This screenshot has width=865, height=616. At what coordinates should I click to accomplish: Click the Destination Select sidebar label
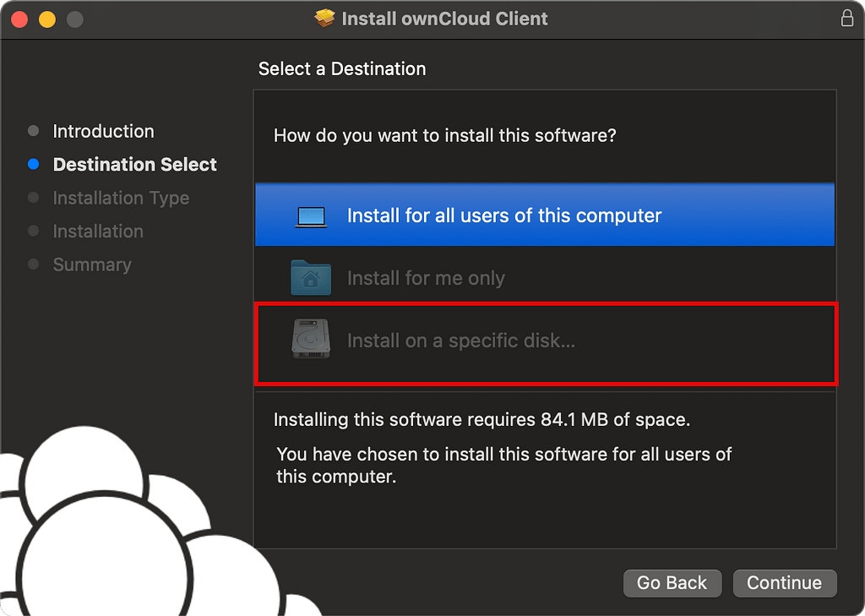click(134, 164)
